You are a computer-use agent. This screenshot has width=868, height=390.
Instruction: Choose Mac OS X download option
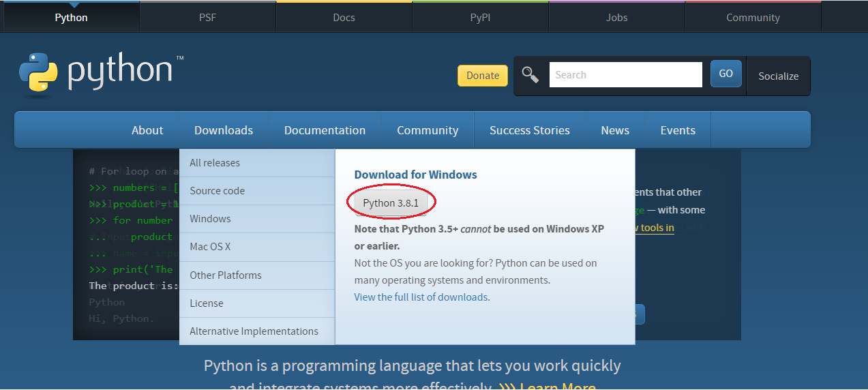210,247
